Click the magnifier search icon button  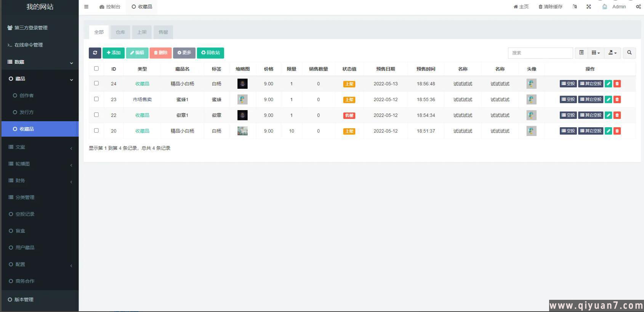point(629,53)
